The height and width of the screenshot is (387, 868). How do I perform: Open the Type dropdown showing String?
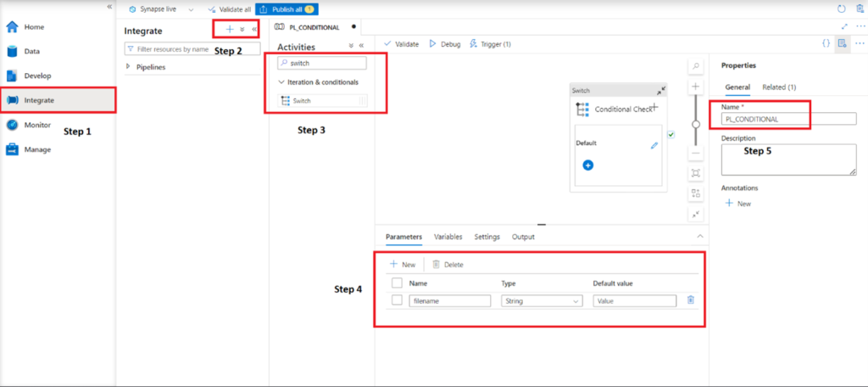click(x=542, y=300)
